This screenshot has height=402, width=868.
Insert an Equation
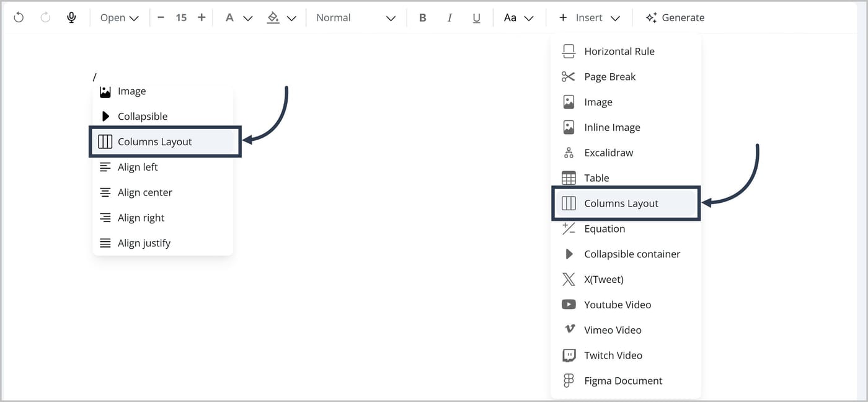point(626,229)
